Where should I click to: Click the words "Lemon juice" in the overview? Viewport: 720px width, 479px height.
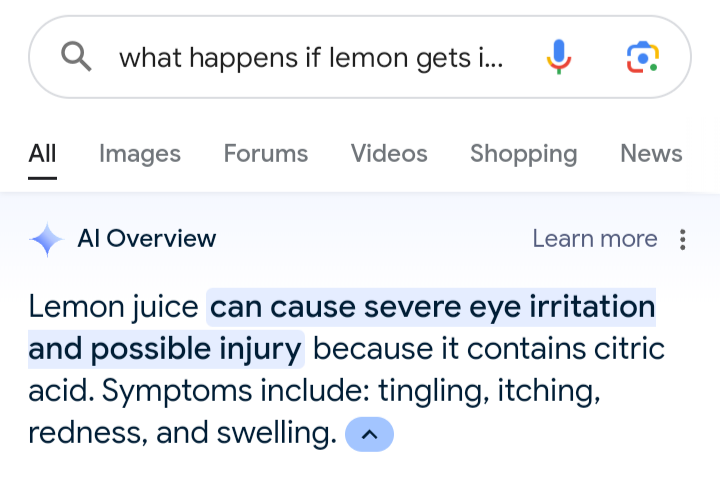click(113, 306)
